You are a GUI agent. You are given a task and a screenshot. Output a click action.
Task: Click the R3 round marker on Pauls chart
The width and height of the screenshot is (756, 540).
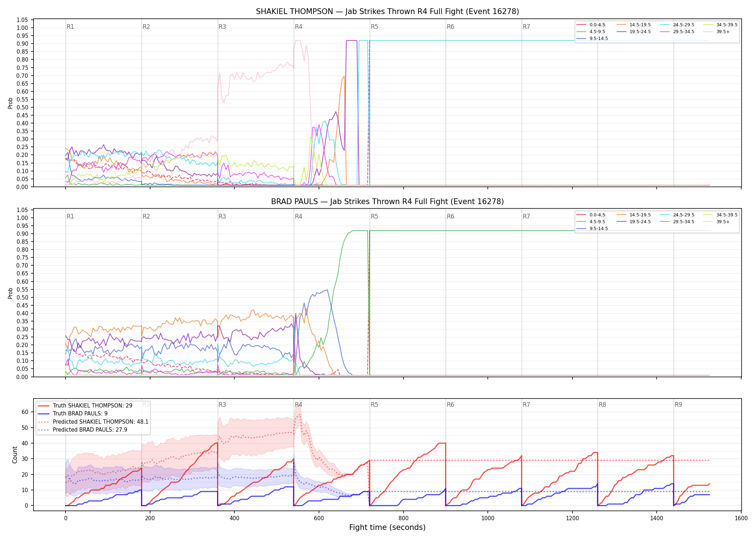222,216
